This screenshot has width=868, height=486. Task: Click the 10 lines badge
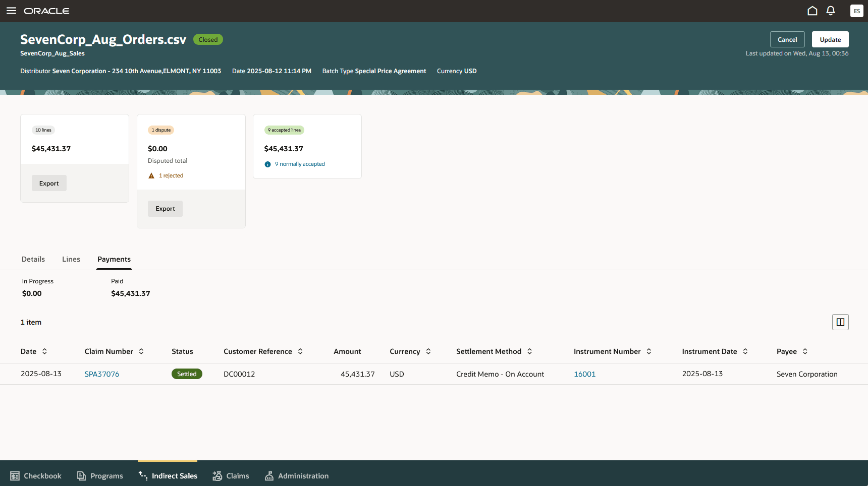pos(43,130)
